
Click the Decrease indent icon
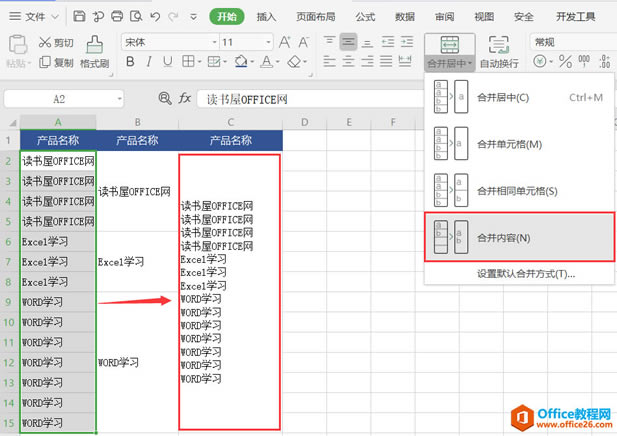(388, 41)
